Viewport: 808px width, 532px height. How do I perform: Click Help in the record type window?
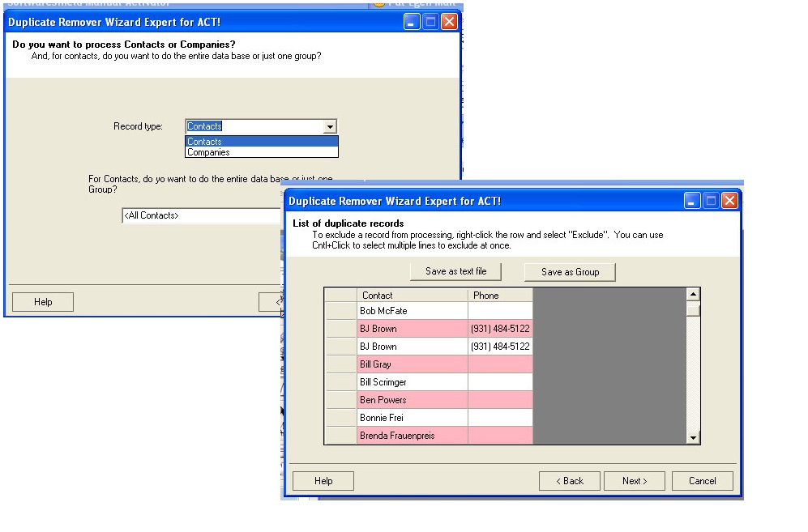(x=43, y=302)
